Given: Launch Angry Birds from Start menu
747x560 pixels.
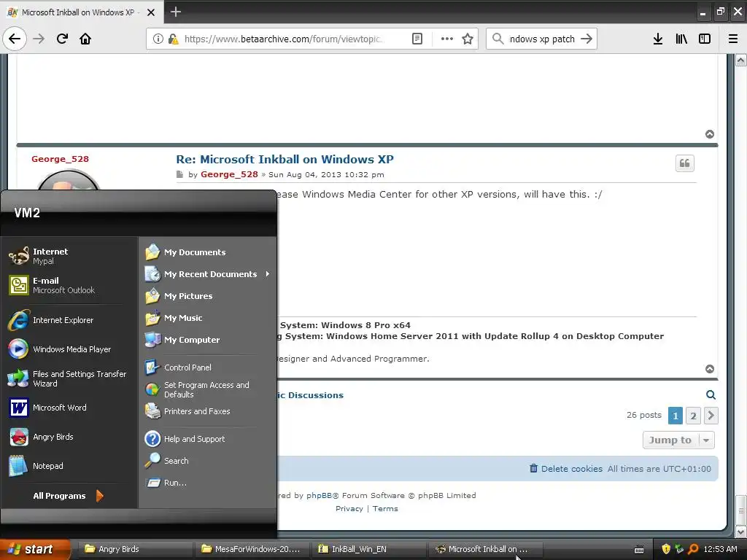Looking at the screenshot, I should pyautogui.click(x=69, y=437).
